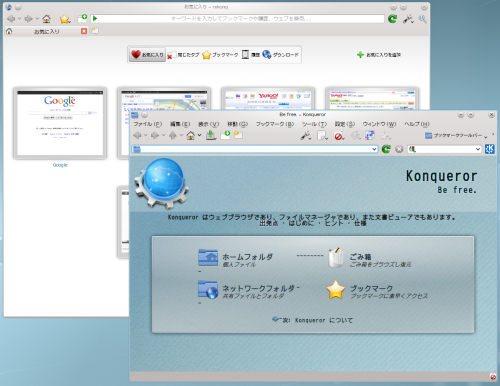Go forward in the rekonq window
The image size is (500, 386).
[x=29, y=19]
